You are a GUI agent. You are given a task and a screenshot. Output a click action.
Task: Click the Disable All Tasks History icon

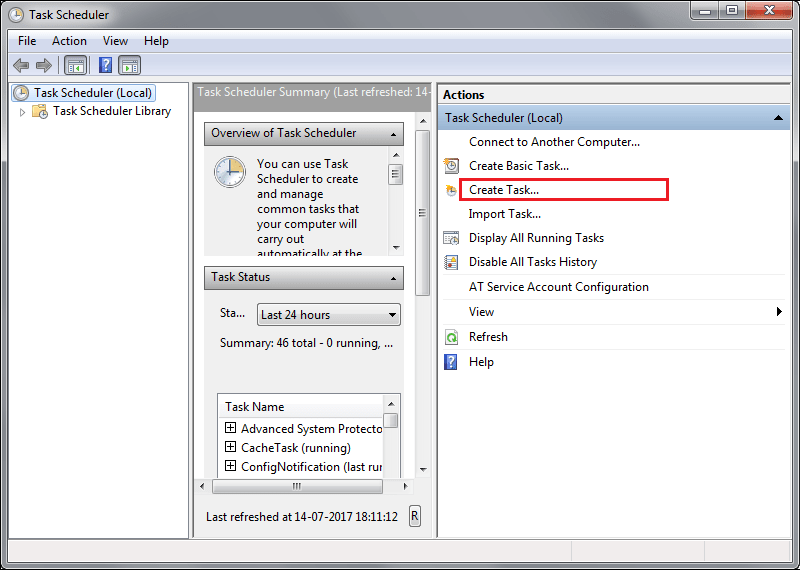click(451, 262)
